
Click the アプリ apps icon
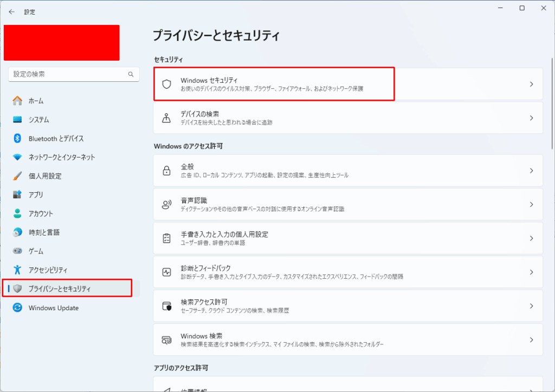coord(17,194)
